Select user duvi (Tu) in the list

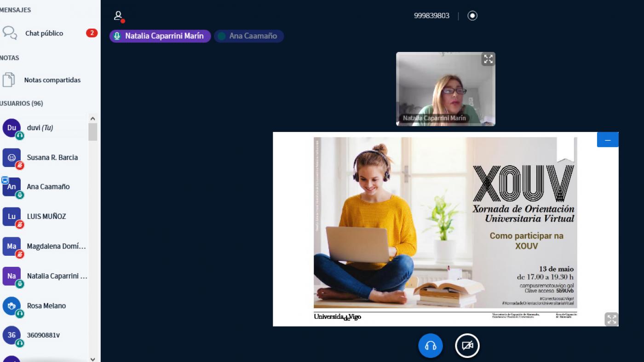[x=45, y=128]
